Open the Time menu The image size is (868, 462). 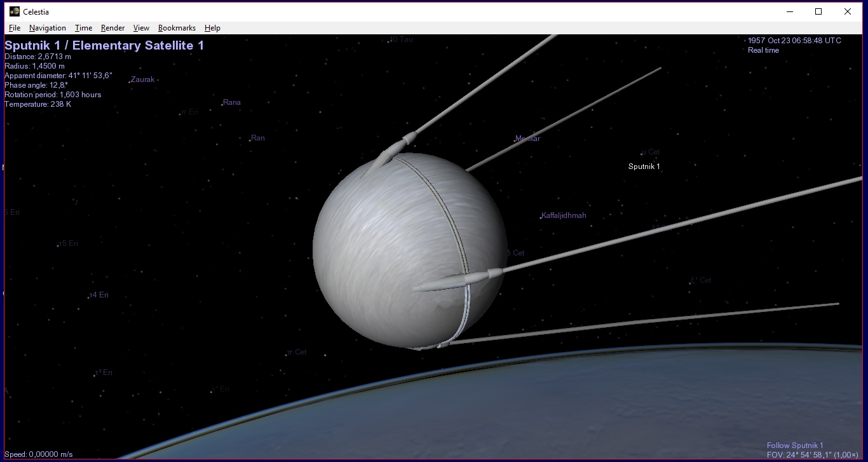[83, 28]
